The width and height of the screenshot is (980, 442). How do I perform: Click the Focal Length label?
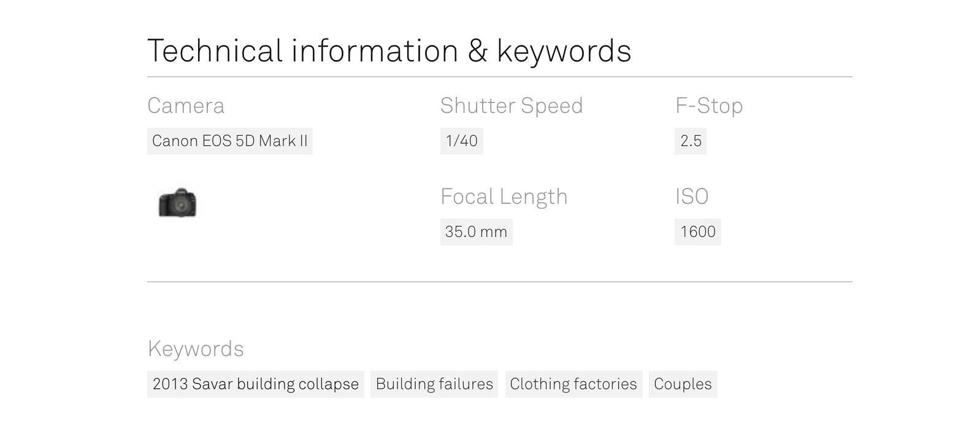tap(504, 196)
